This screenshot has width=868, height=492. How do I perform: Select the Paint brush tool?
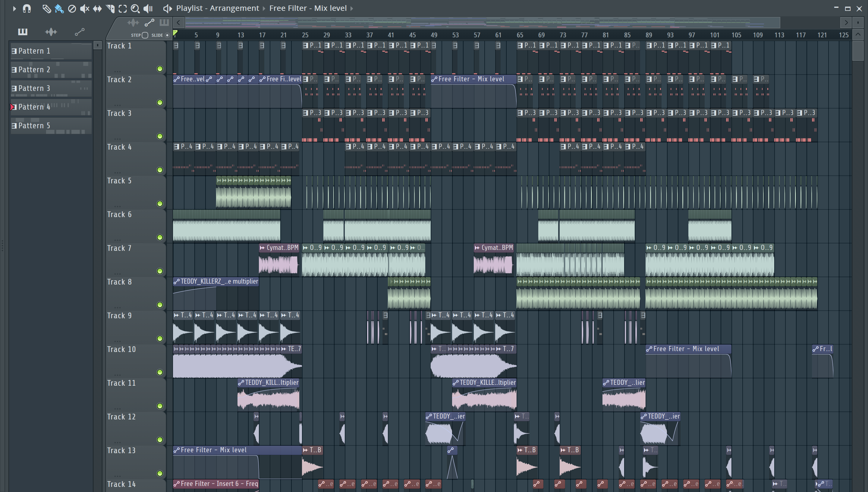[x=59, y=8]
